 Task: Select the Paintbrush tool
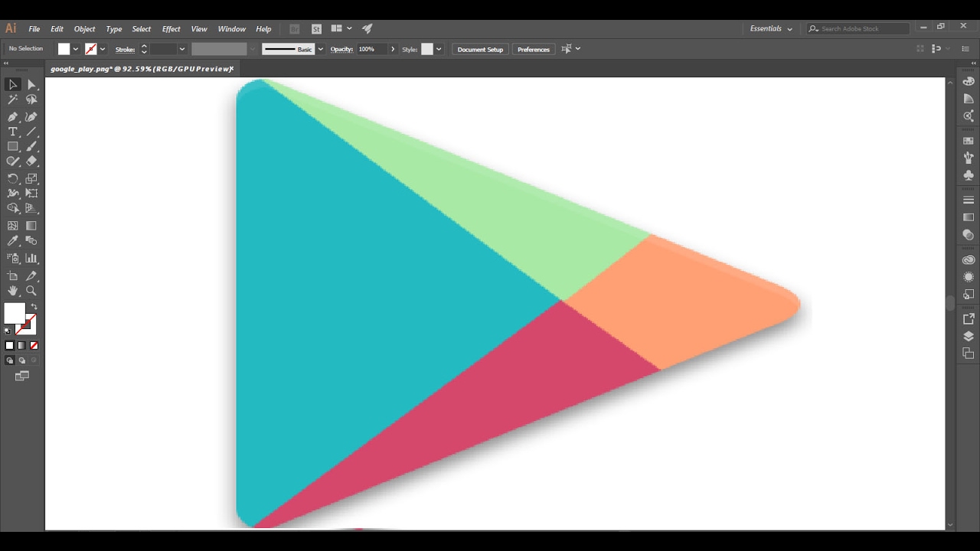pos(32,146)
